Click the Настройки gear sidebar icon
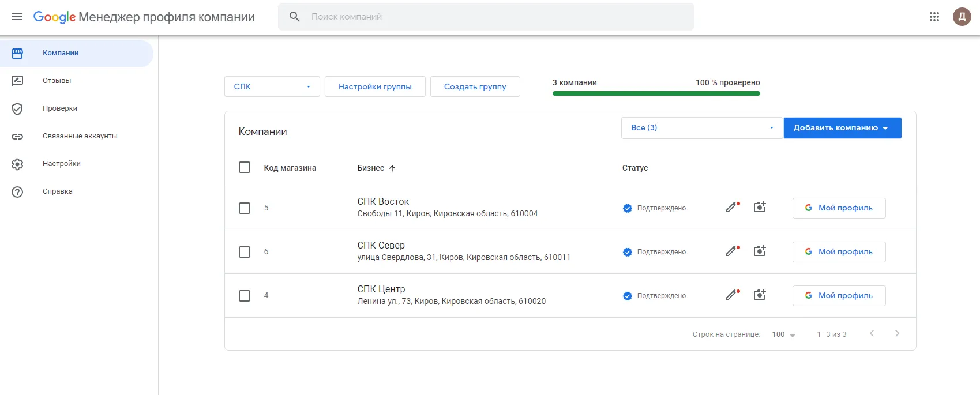980x395 pixels. (17, 164)
